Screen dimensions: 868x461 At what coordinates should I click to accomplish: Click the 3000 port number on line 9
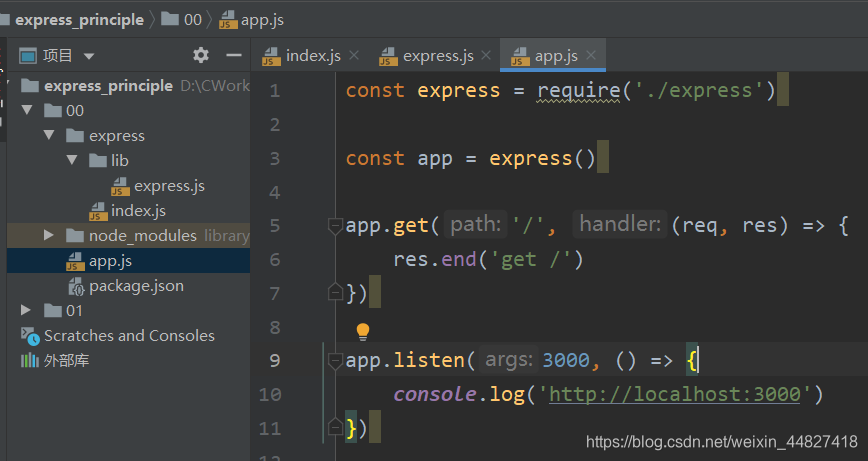(566, 361)
